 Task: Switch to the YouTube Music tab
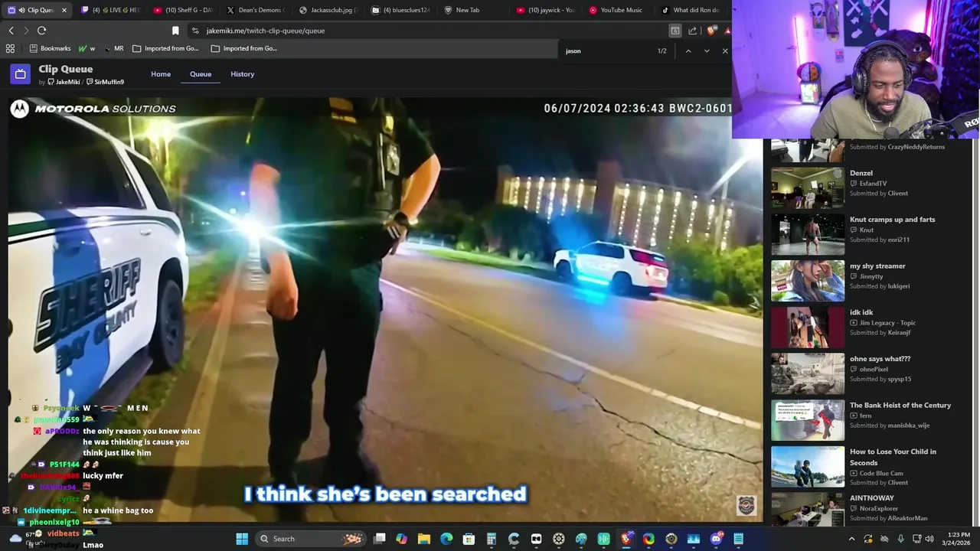coord(619,10)
